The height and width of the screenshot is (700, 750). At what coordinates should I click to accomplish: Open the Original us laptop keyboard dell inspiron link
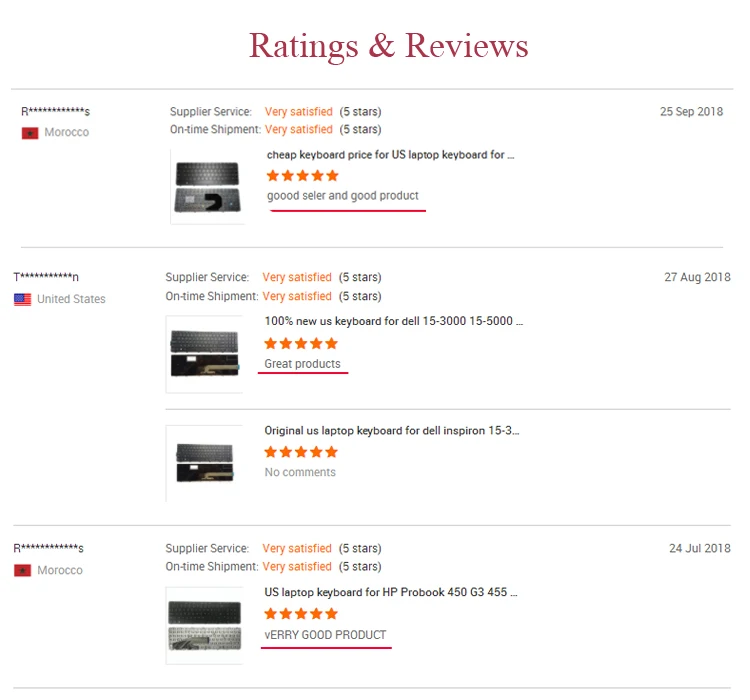392,431
